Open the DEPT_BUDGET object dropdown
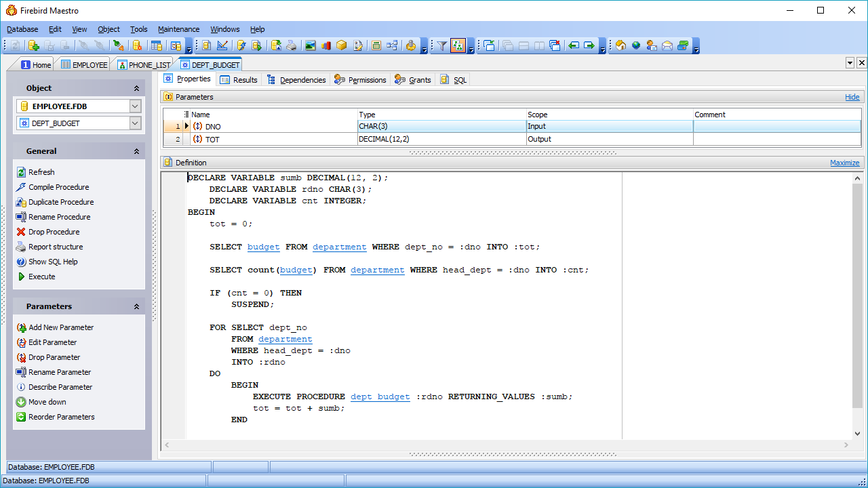This screenshot has width=868, height=488. pyautogui.click(x=135, y=123)
